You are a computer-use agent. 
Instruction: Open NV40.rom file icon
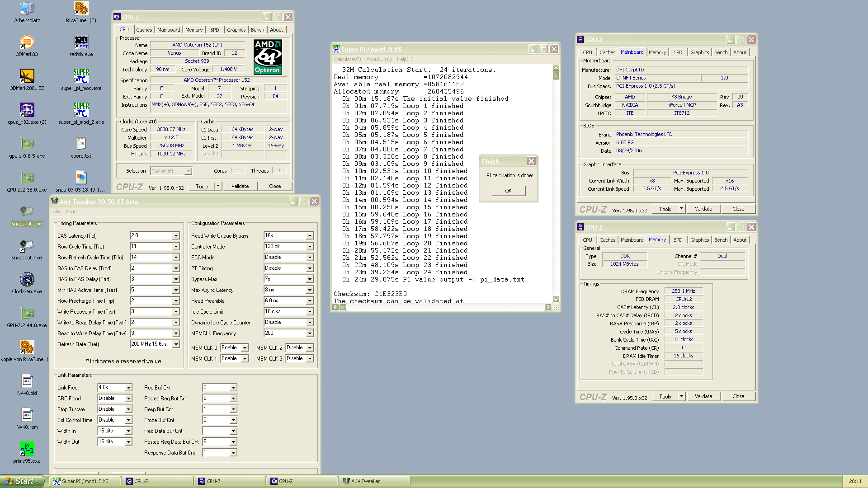27,418
